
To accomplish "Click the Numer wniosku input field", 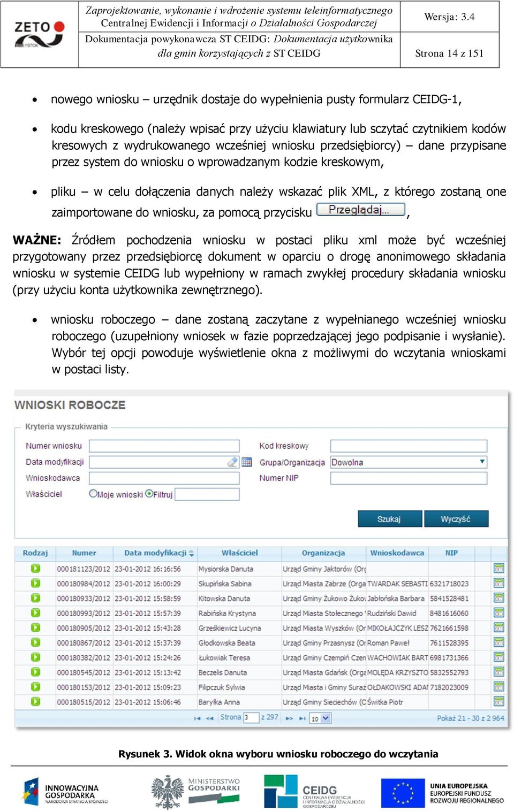I will click(164, 446).
